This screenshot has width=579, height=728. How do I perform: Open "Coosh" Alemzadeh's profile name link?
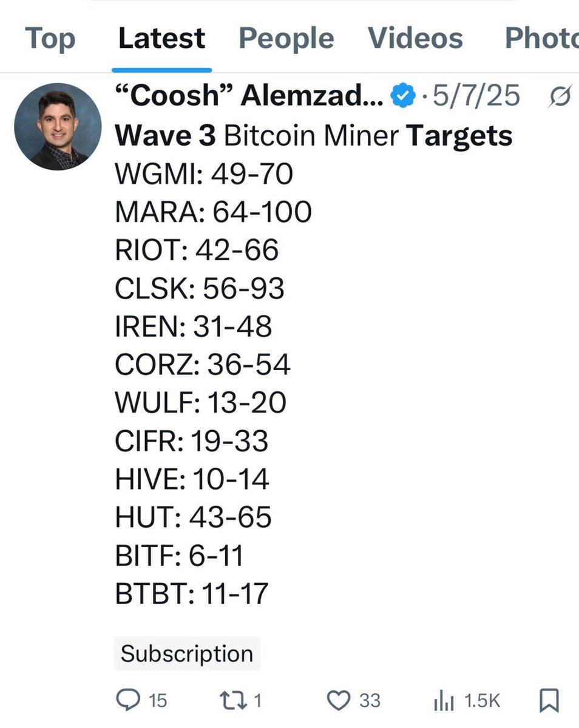coord(249,96)
